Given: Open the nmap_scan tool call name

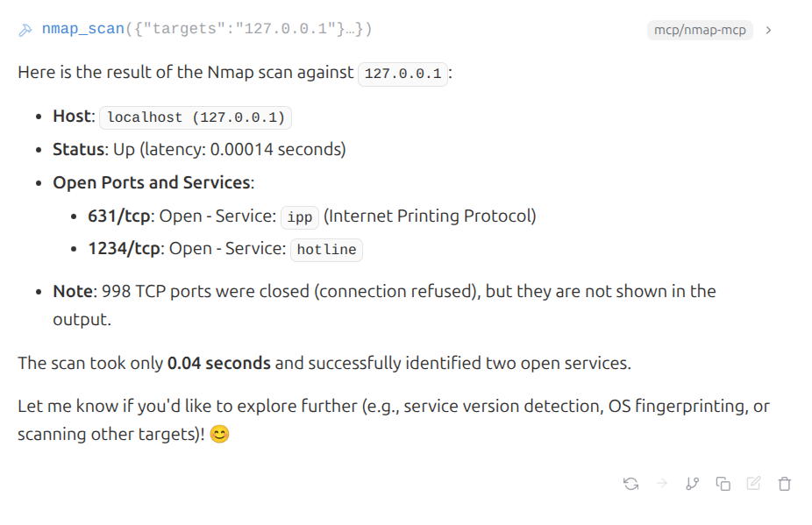Looking at the screenshot, I should pos(82,30).
